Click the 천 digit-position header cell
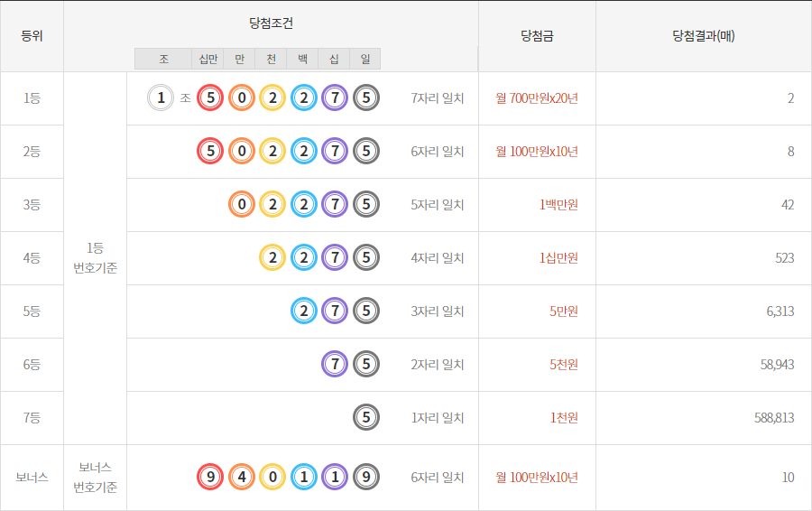This screenshot has width=812, height=511. 271,59
